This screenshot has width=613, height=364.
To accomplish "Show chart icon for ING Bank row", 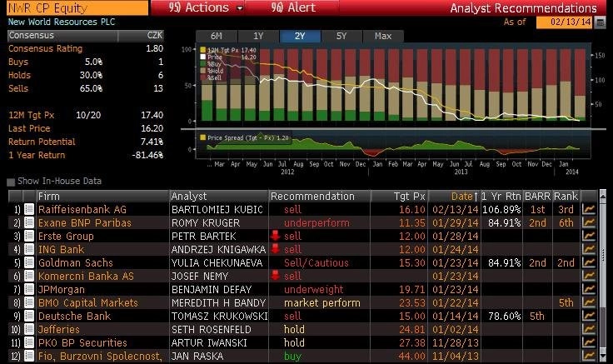I will click(x=588, y=249).
